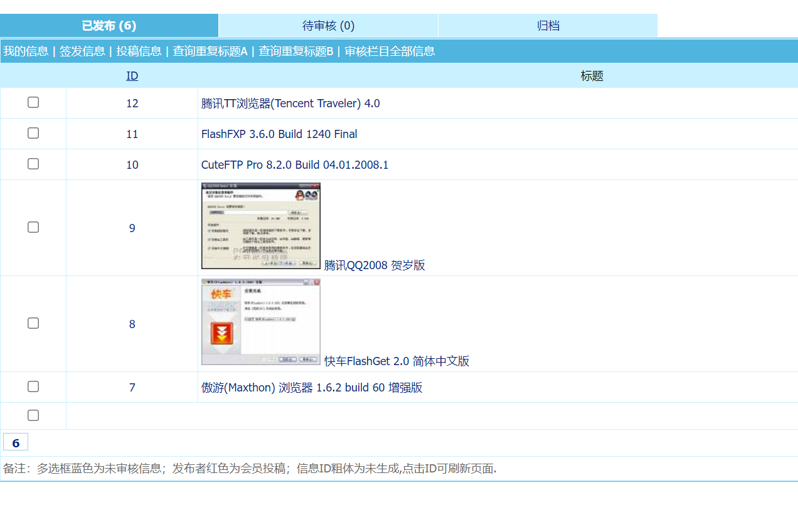The height and width of the screenshot is (532, 798).
Task: Click ID number 8
Action: point(132,324)
